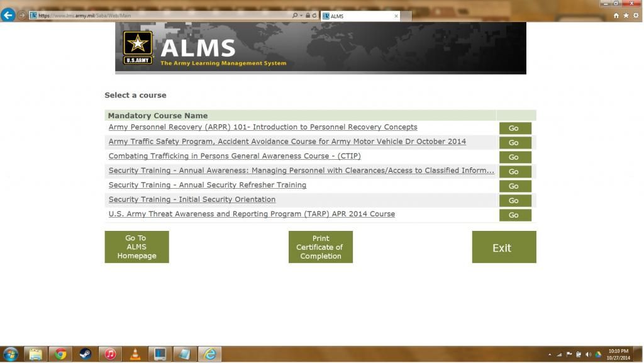Expand the address bar search dropdown arrow
The image size is (644, 363).
301,16
